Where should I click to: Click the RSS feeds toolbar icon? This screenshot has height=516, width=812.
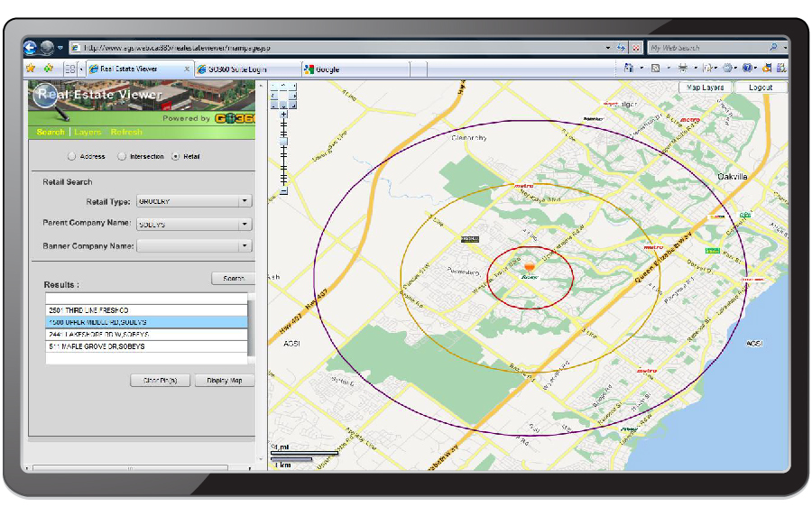click(656, 68)
